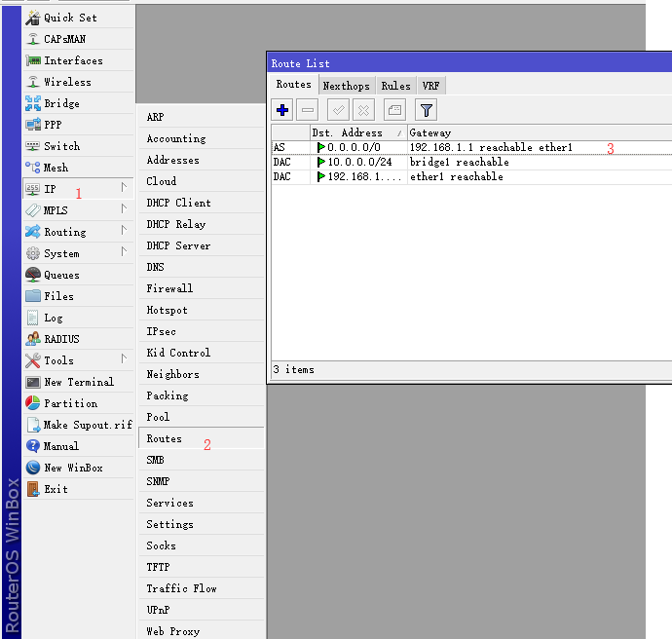
Task: Click the Bridge arrows icon
Action: point(33,103)
